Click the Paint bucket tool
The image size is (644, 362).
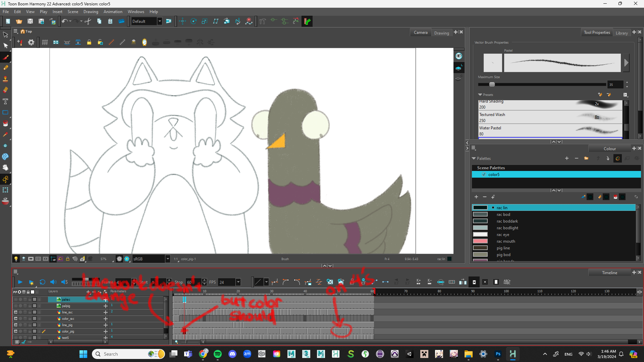tap(5, 123)
